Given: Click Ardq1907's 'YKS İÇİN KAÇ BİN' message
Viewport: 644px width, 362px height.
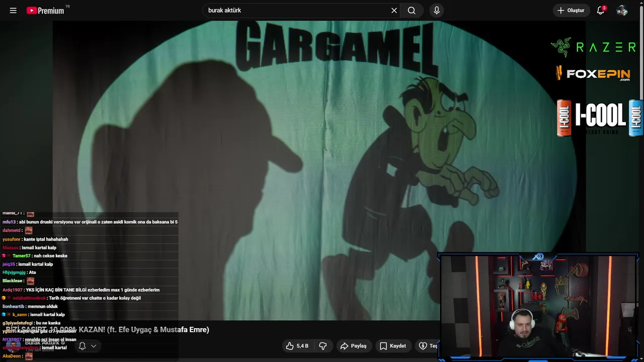Looking at the screenshot, I should tap(81, 290).
